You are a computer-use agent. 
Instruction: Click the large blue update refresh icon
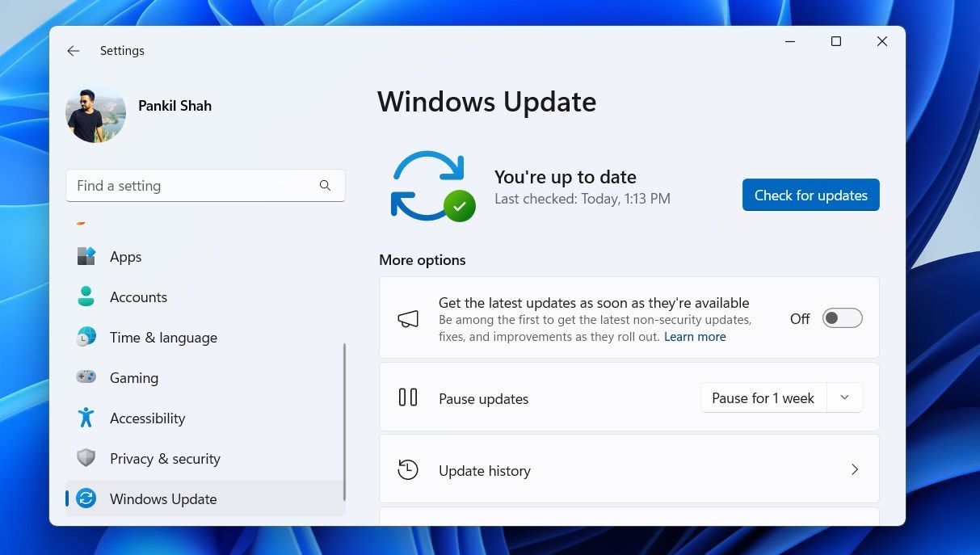[429, 186]
